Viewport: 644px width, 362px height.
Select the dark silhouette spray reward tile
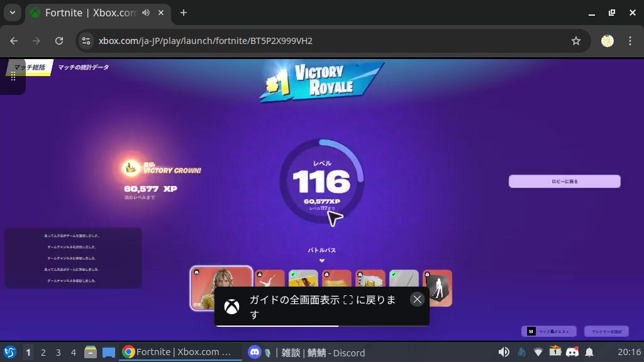(438, 288)
